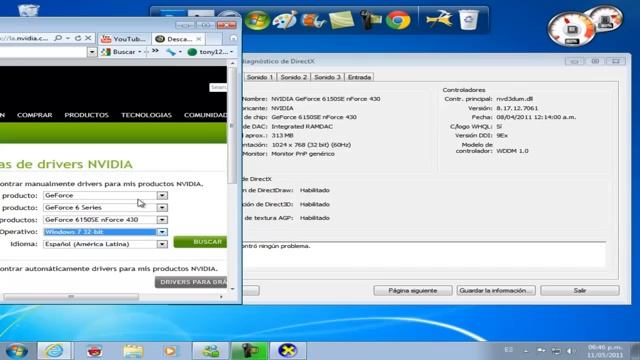Open the Entrada tab in DirectX
Viewport: 640px width, 360px height.
tap(359, 77)
